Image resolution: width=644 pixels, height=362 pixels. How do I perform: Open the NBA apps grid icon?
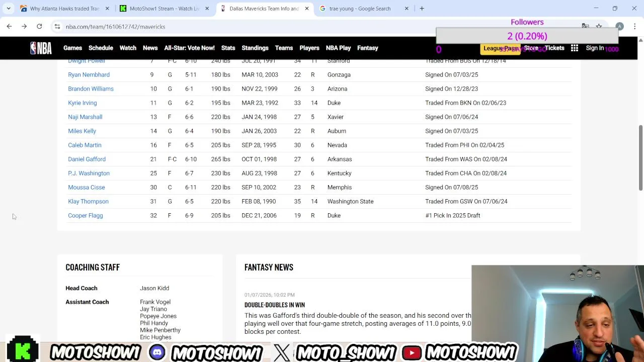click(575, 48)
